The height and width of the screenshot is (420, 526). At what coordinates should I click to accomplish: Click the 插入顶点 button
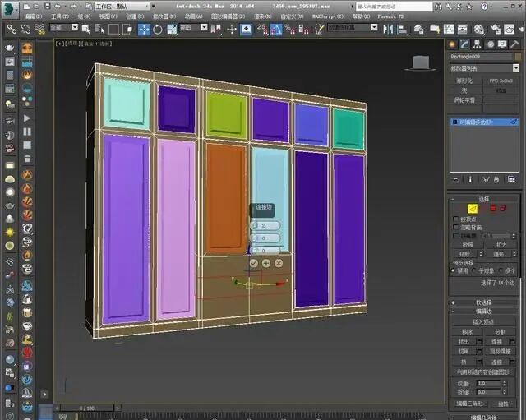[x=483, y=321]
